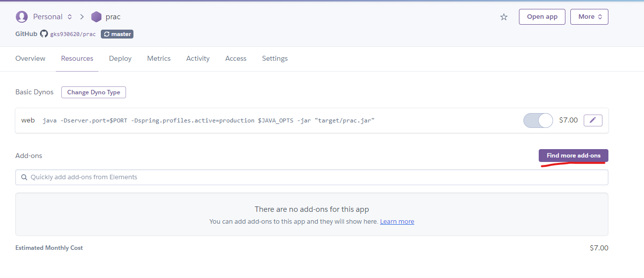Edit the web dyno with the pencil icon
Image resolution: width=644 pixels, height=278 pixels.
(x=593, y=120)
